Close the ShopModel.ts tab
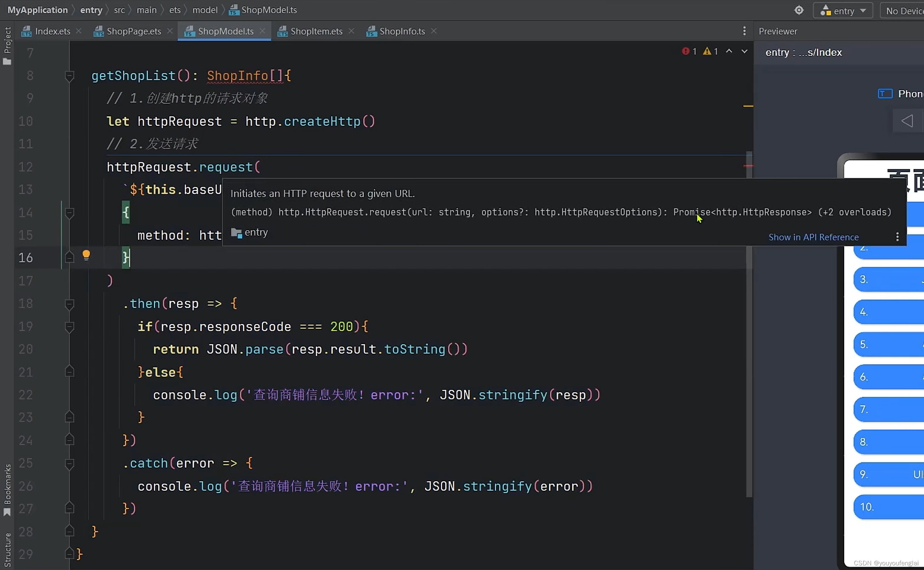This screenshot has height=570, width=924. (x=263, y=31)
